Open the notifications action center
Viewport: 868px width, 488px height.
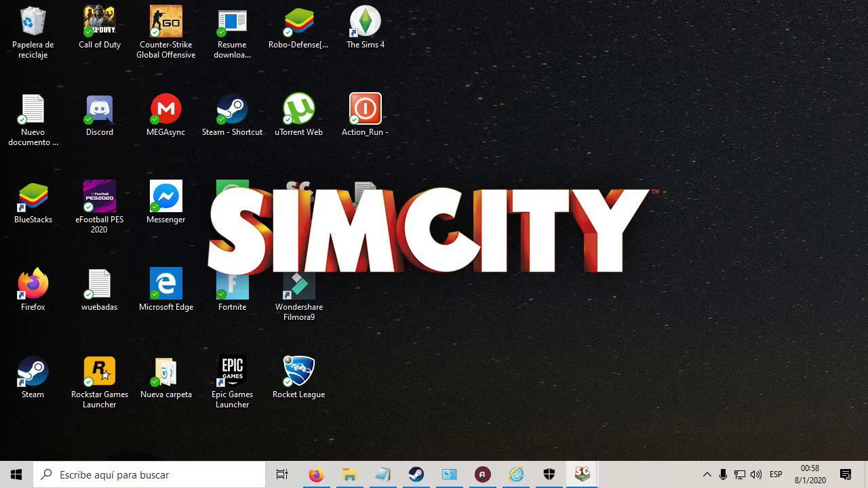click(846, 474)
